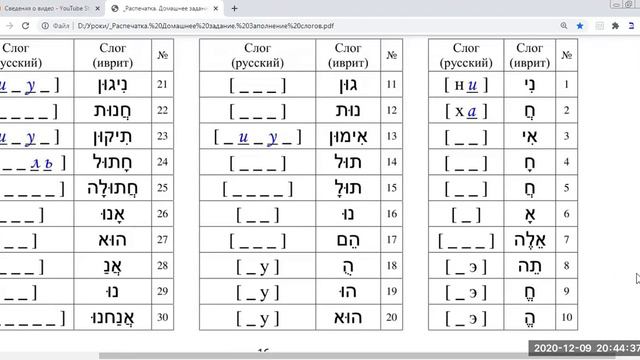This screenshot has width=640, height=360.
Task: Click row number 16 cell
Action: click(x=391, y=213)
